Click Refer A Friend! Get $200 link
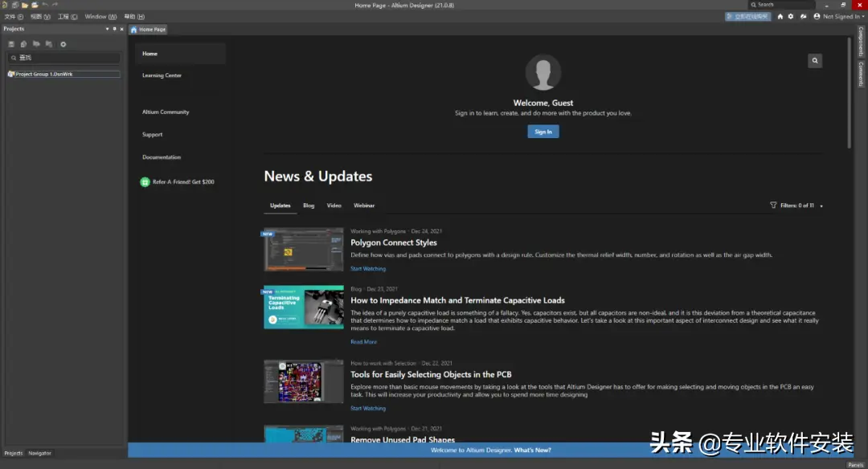The image size is (868, 469). (x=183, y=182)
